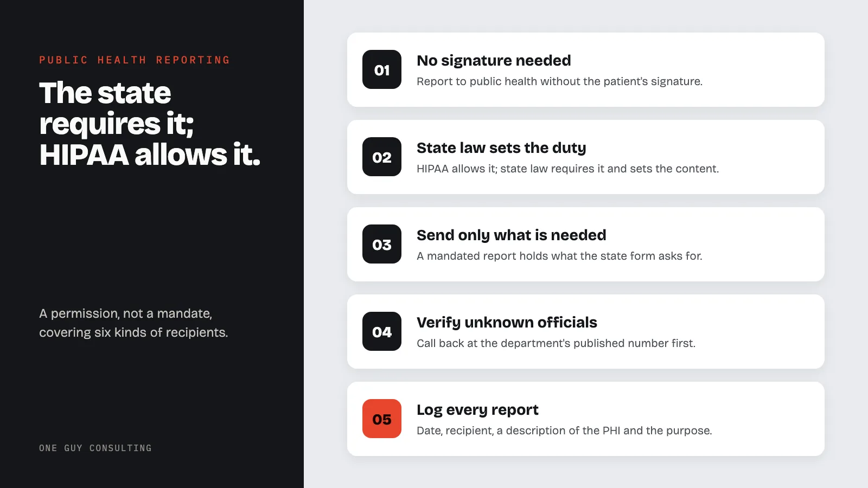
Task: Click the 01 number badge
Action: pyautogui.click(x=382, y=69)
